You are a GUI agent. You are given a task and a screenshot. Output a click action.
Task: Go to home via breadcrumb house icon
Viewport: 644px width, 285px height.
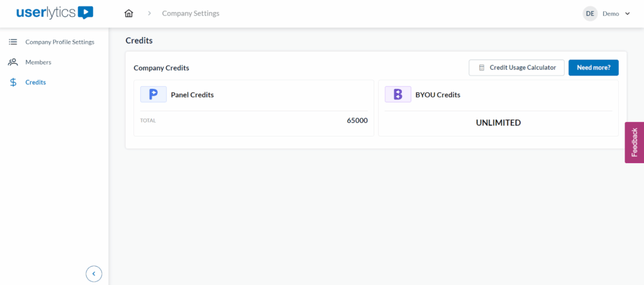click(129, 13)
